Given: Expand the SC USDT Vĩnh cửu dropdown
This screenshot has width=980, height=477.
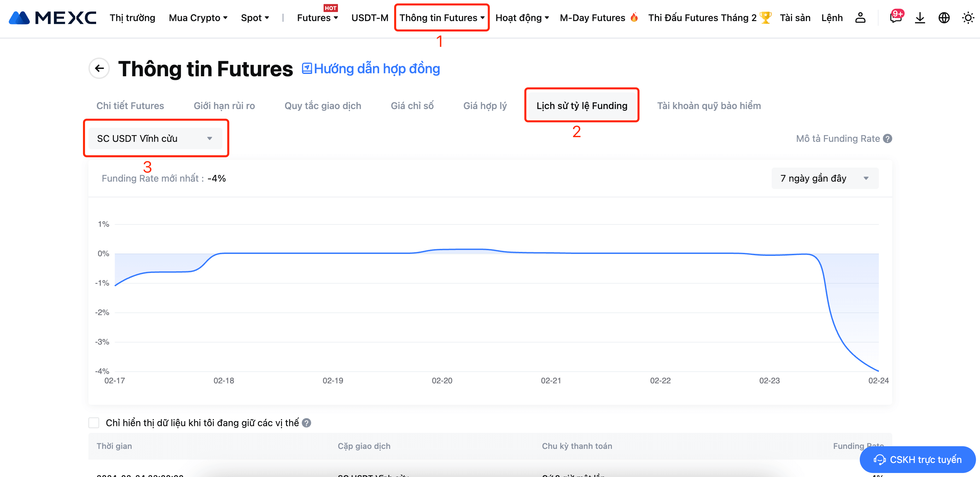Looking at the screenshot, I should [155, 139].
